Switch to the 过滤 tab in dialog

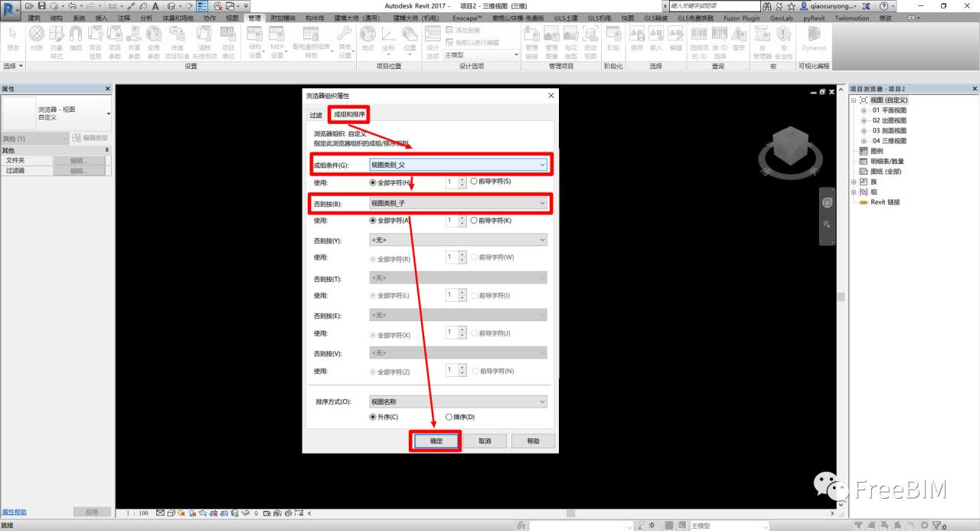click(315, 115)
